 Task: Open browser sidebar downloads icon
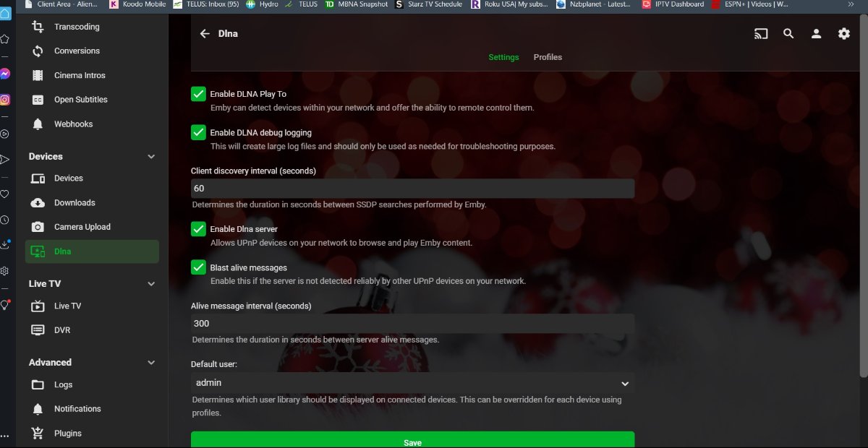[x=5, y=244]
